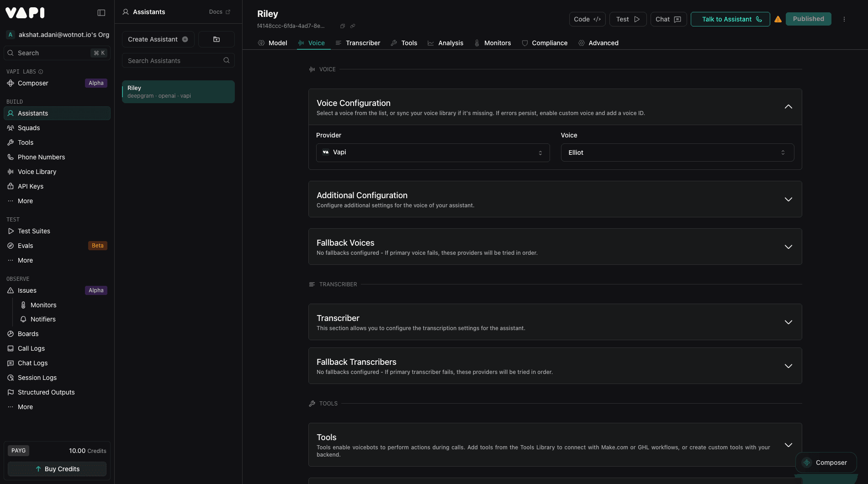Copy the Riley assistant ID
868x484 pixels.
[x=342, y=26]
